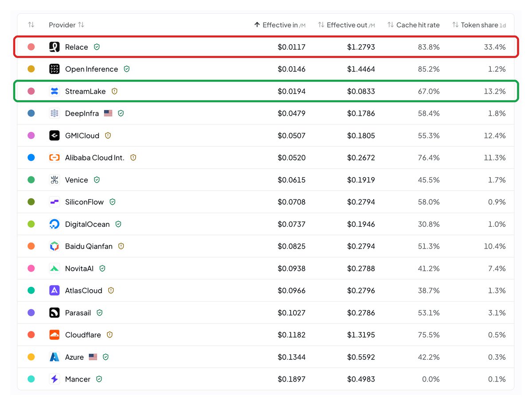Click the green shield badge beside Relace
The image size is (532, 405).
97,47
